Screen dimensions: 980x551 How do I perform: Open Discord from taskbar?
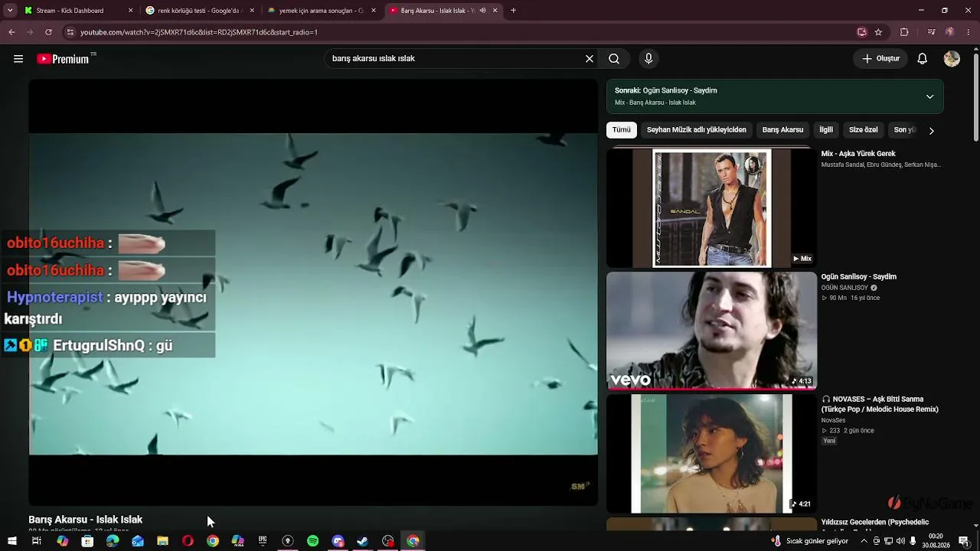[338, 541]
